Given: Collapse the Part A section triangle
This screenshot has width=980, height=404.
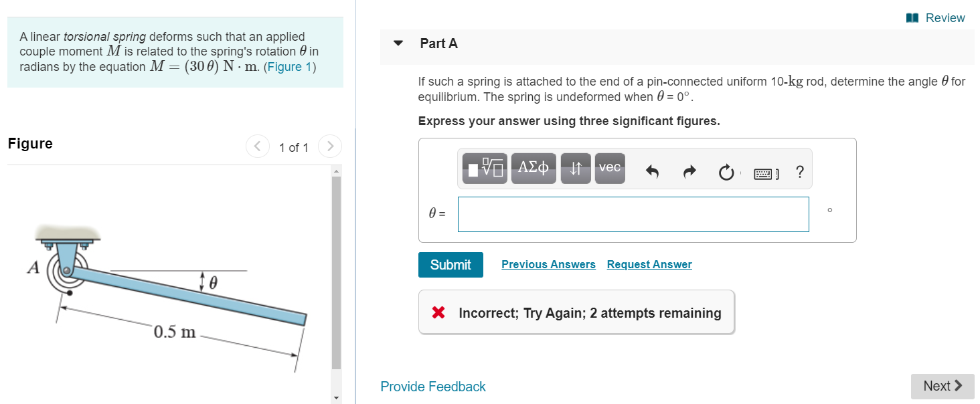Looking at the screenshot, I should (x=398, y=42).
